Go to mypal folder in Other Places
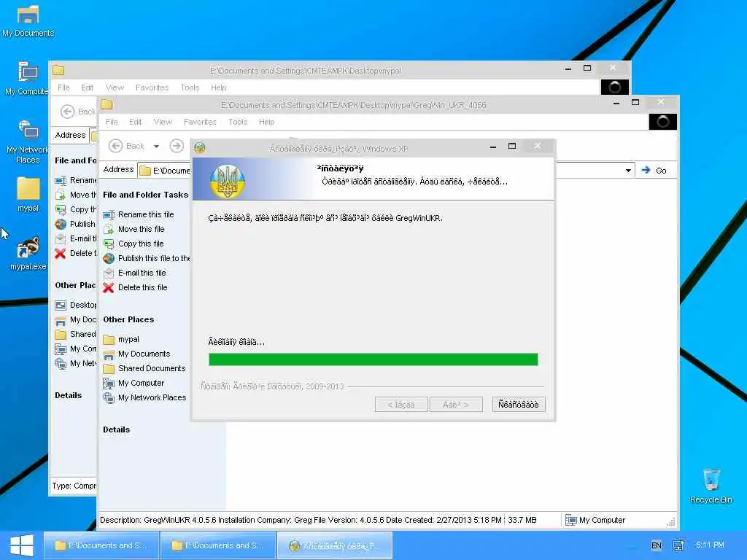The height and width of the screenshot is (560, 747). pyautogui.click(x=128, y=340)
